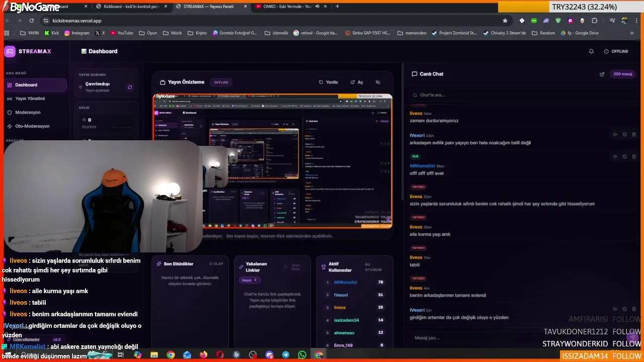Open the izlemelik bookmarks folder
This screenshot has width=644, height=362.
click(x=276, y=33)
